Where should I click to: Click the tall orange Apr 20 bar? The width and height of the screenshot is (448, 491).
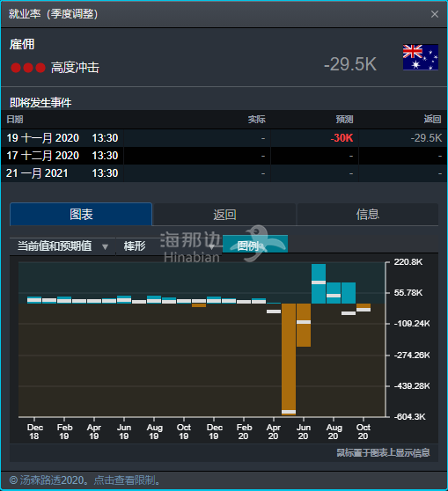tap(289, 359)
